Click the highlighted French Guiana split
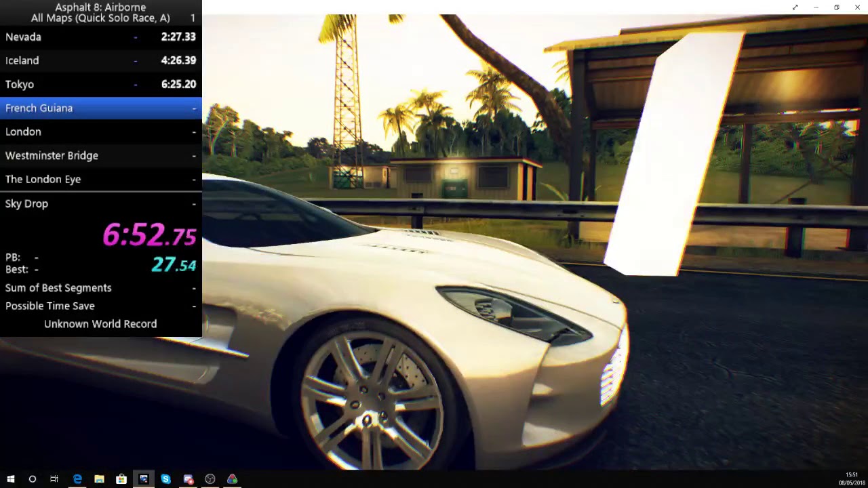Viewport: 868px width, 488px height. 100,108
